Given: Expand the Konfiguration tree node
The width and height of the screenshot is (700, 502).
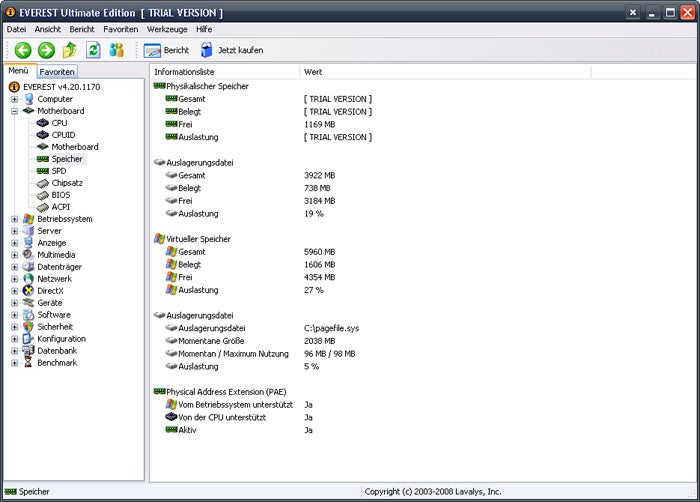Looking at the screenshot, I should pos(14,339).
